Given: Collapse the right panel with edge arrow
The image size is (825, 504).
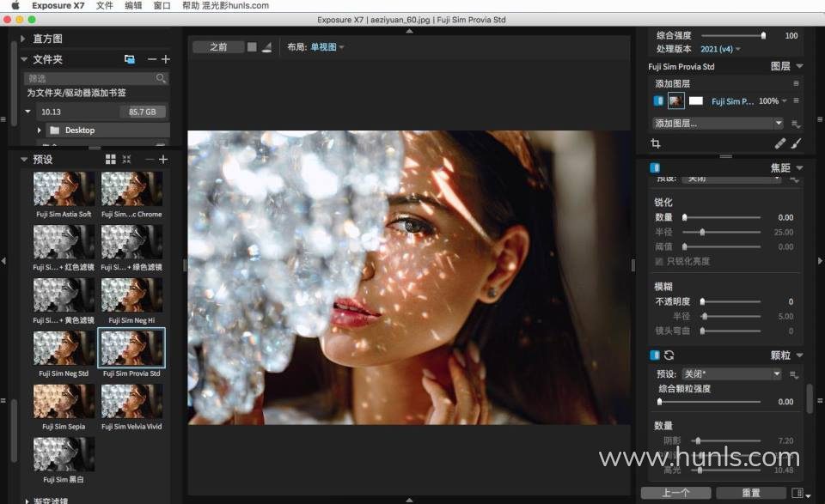Looking at the screenshot, I should 820,261.
